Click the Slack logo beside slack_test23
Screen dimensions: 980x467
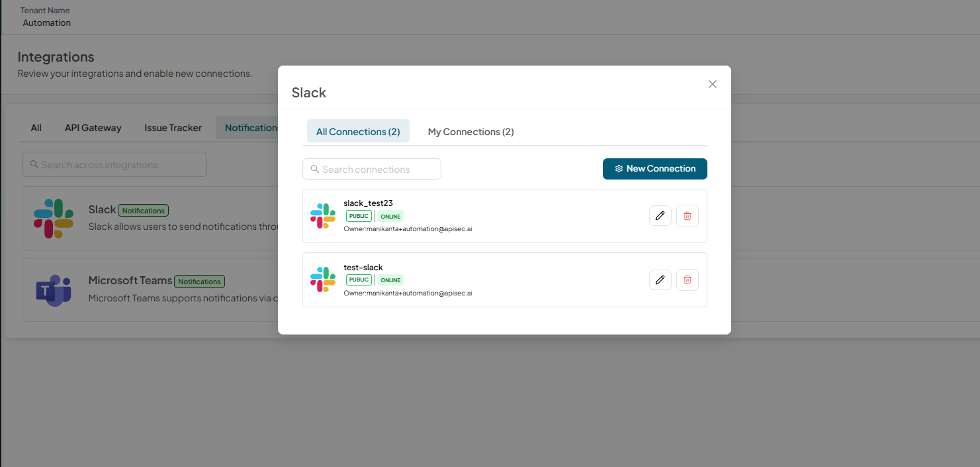coord(323,216)
